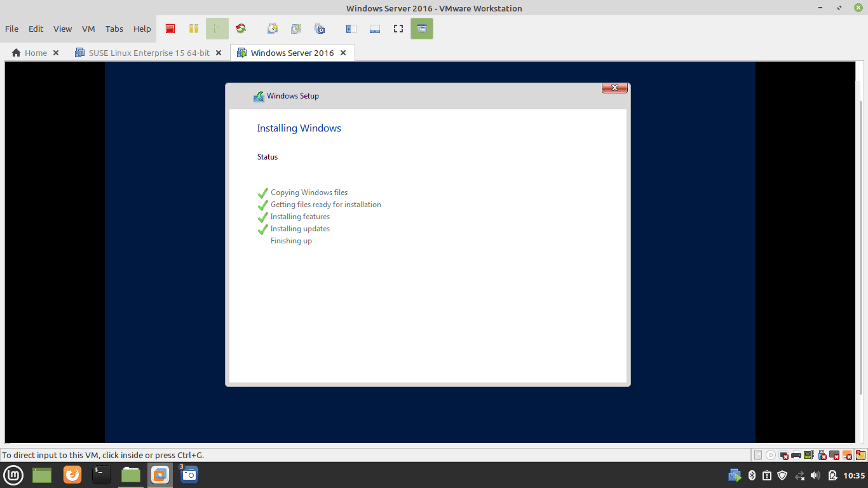Open the Edit menu
The width and height of the screenshot is (868, 488).
click(36, 29)
